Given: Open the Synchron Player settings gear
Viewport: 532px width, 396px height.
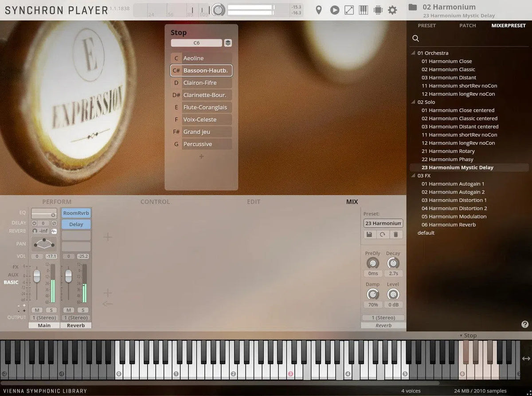Looking at the screenshot, I should [x=393, y=10].
